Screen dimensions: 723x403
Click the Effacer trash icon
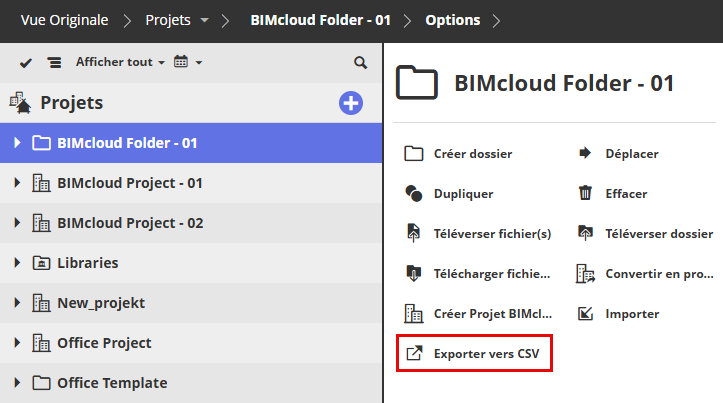tap(586, 194)
